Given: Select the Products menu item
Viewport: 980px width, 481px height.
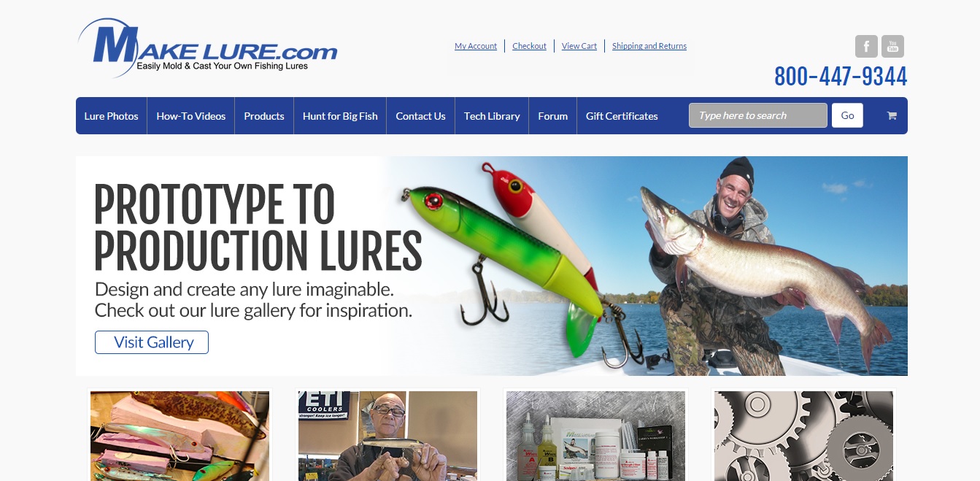Looking at the screenshot, I should pyautogui.click(x=264, y=116).
